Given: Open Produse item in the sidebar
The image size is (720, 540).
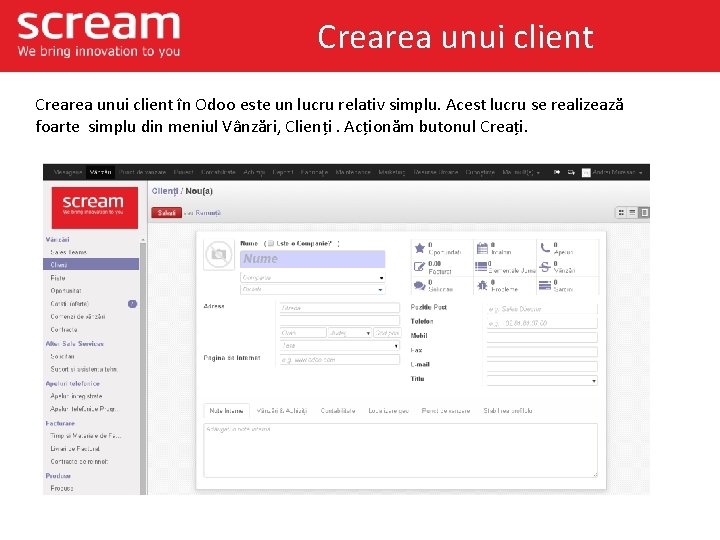Looking at the screenshot, I should click(x=62, y=488).
